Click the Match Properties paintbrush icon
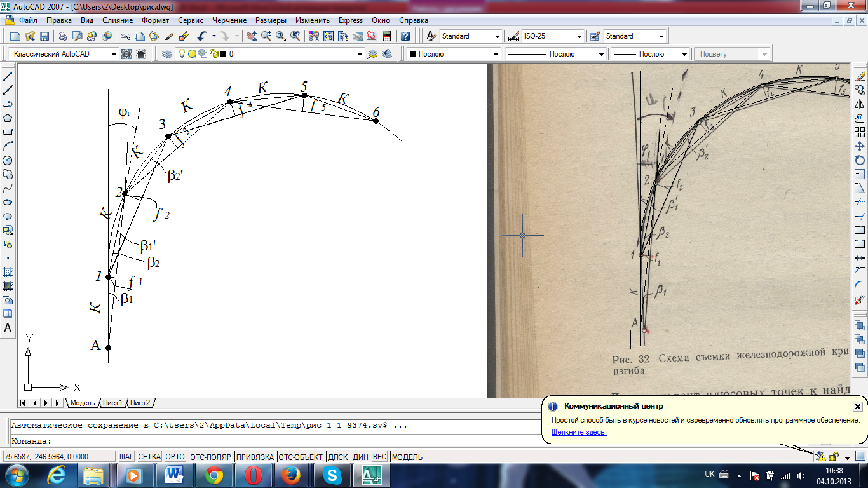 [x=170, y=36]
